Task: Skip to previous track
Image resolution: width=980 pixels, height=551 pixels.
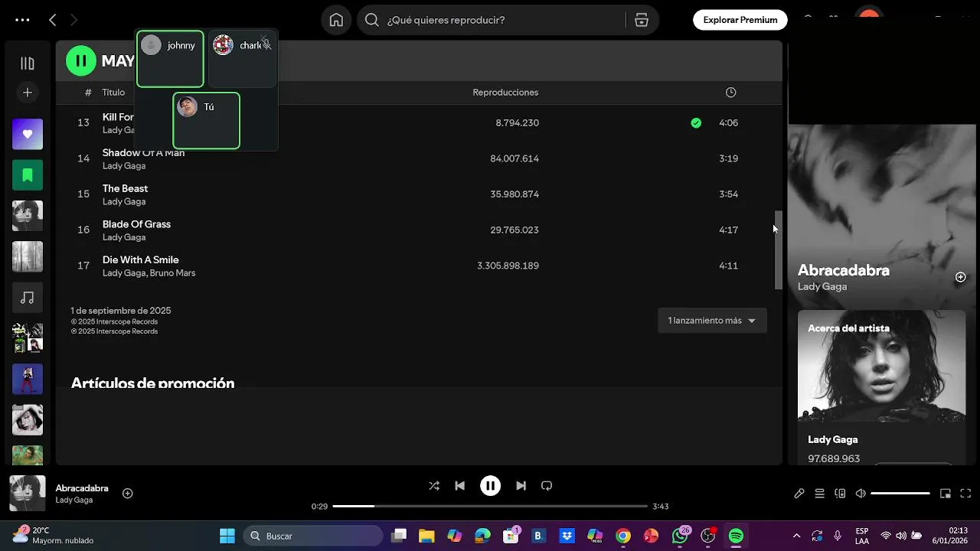Action: pyautogui.click(x=459, y=485)
